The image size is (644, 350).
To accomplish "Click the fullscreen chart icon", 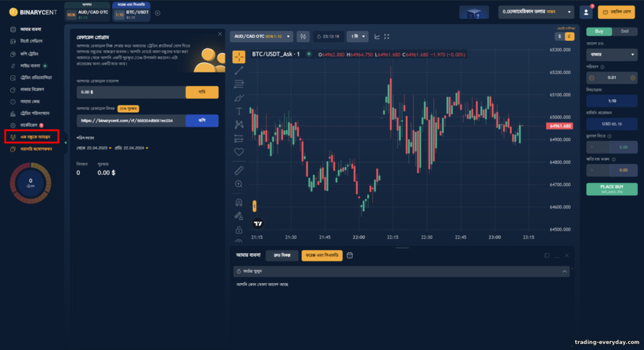I will [x=386, y=36].
